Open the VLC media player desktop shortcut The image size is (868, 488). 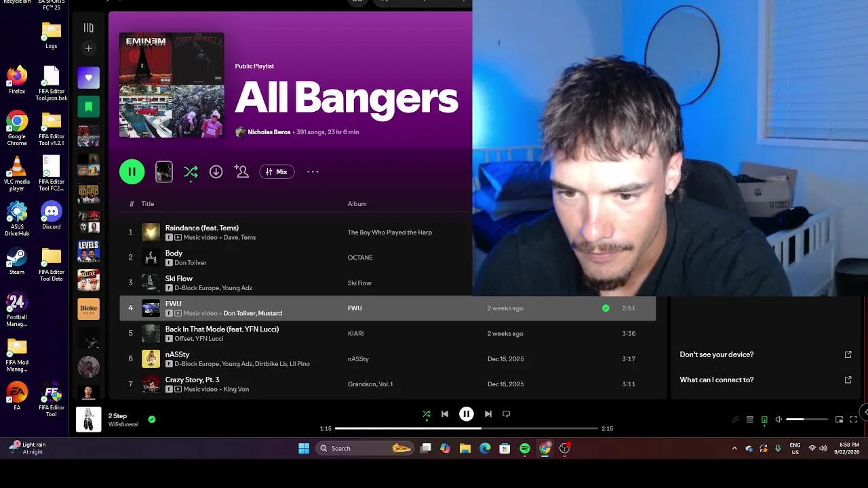pyautogui.click(x=17, y=173)
